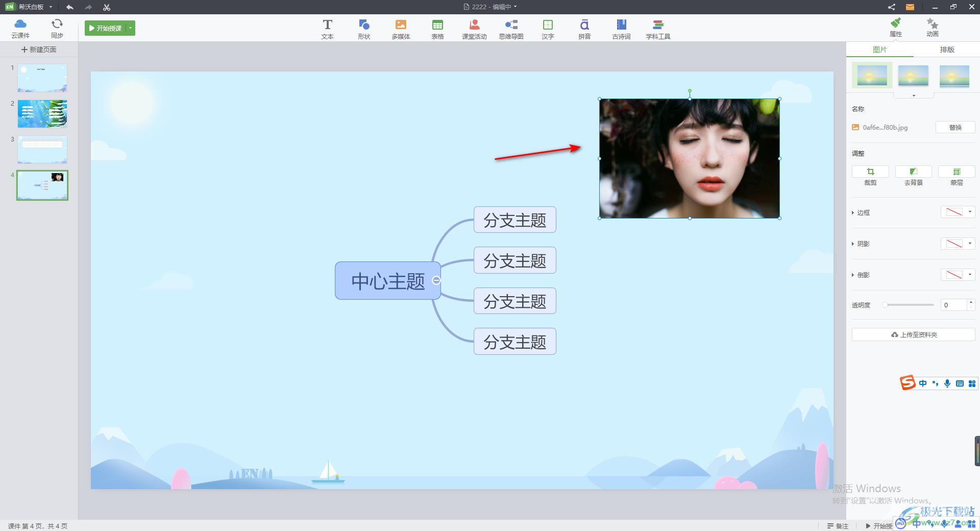This screenshot has width=980, height=531.
Task: Open dropdown arrow beside 开始授课
Action: [x=131, y=28]
